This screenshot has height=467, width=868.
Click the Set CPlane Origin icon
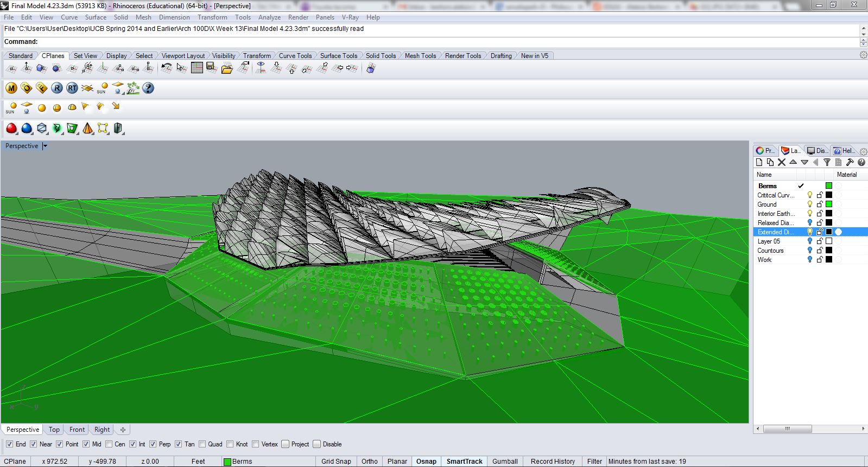pyautogui.click(x=11, y=68)
